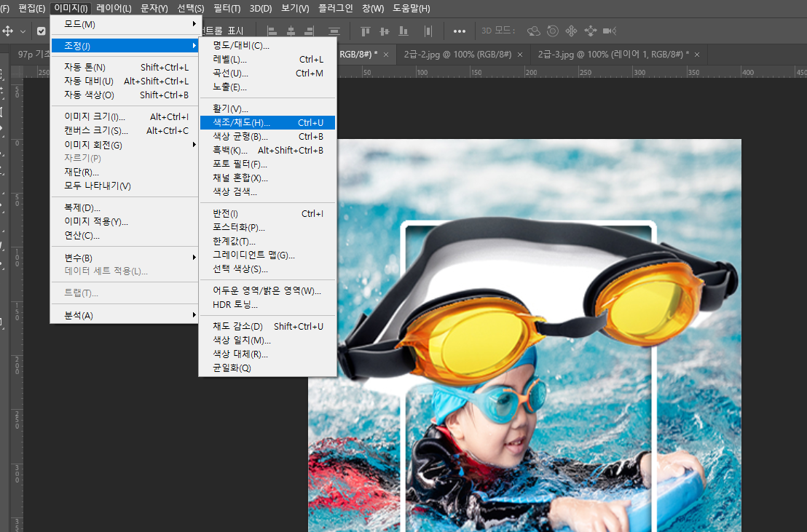This screenshot has width=807, height=532.
Task: Select 색조/채도(H)... highlighted entry
Action: coord(267,122)
